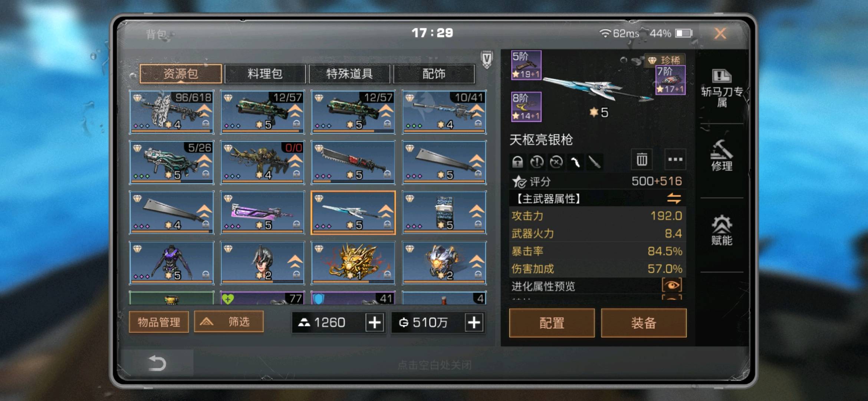The height and width of the screenshot is (401, 868).
Task: Toggle 进化属性预览 eye preview
Action: pos(672,286)
